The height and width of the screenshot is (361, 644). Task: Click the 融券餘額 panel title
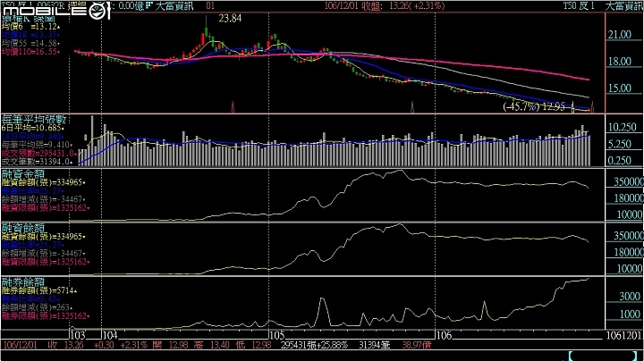(x=23, y=281)
